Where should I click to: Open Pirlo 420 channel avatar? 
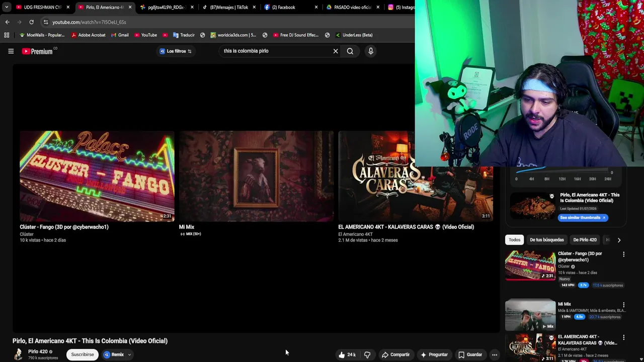coord(18,354)
